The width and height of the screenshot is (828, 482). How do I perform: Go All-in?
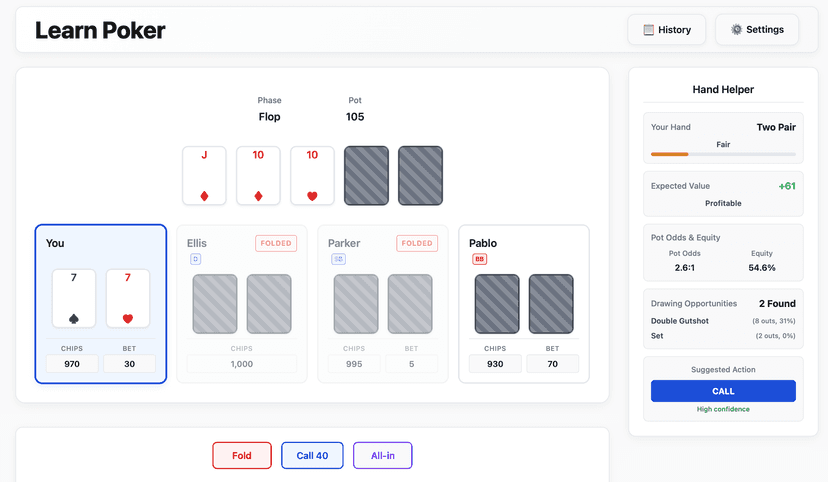pyautogui.click(x=382, y=456)
